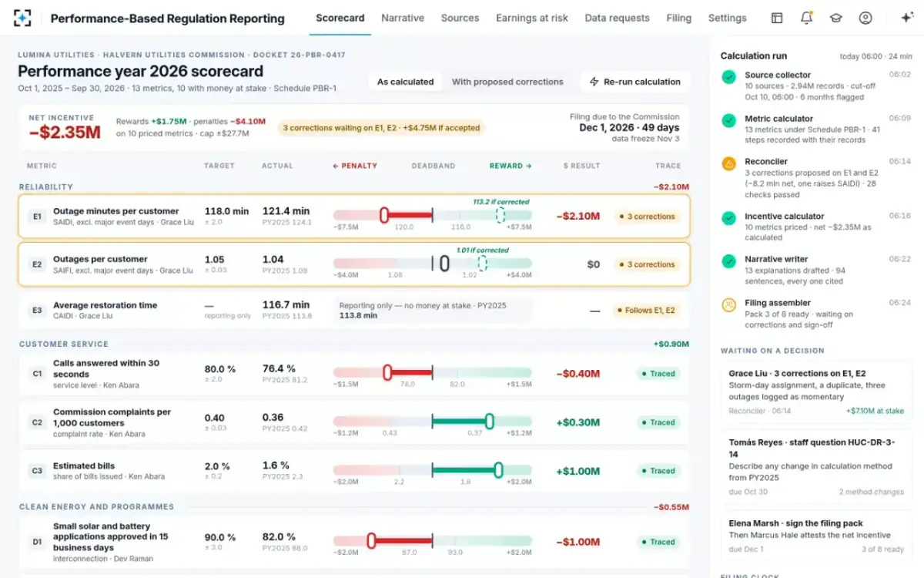Click the Calls answered penalty slider marker
This screenshot has width=924, height=578.
[388, 373]
